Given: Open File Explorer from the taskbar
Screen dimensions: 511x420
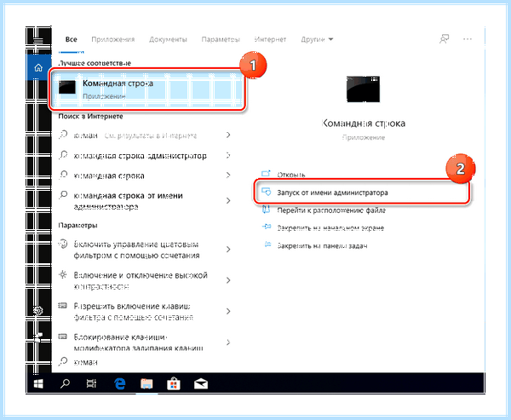Looking at the screenshot, I should (x=146, y=384).
